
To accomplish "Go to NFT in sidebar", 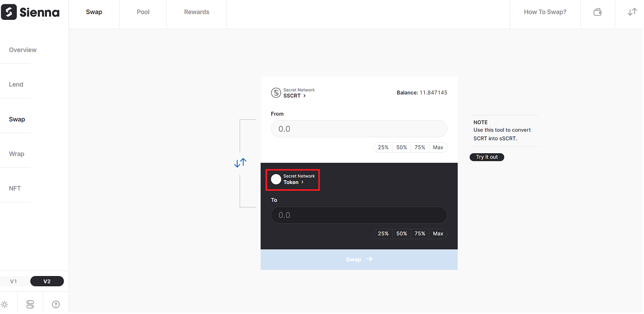I will 15,188.
